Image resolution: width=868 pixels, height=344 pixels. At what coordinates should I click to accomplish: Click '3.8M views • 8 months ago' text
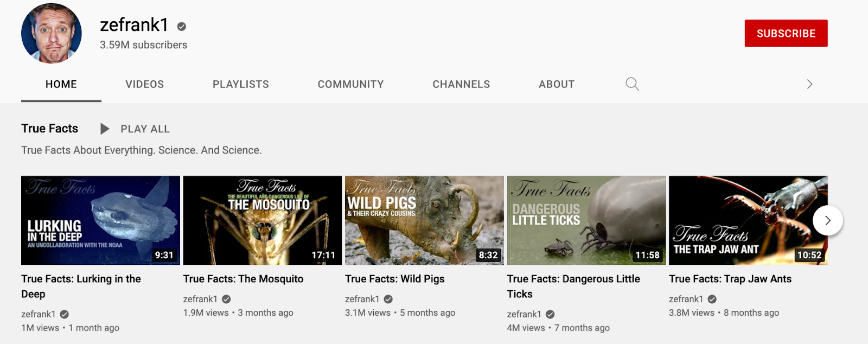coord(724,313)
